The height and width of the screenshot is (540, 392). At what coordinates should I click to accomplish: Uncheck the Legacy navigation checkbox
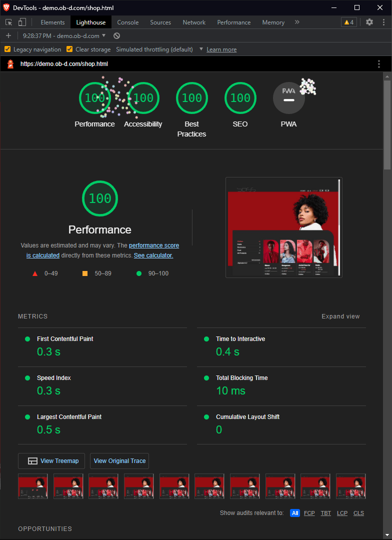tap(7, 49)
